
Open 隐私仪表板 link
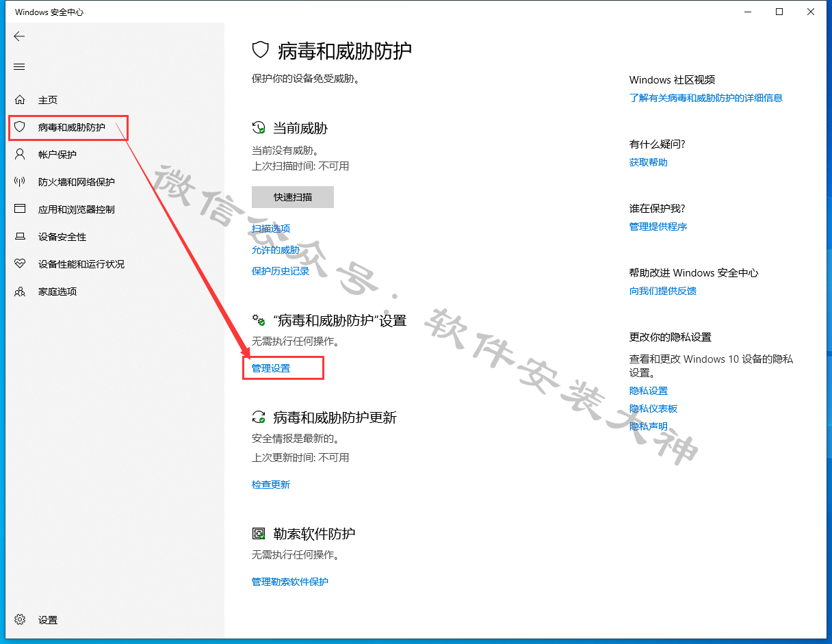[653, 409]
